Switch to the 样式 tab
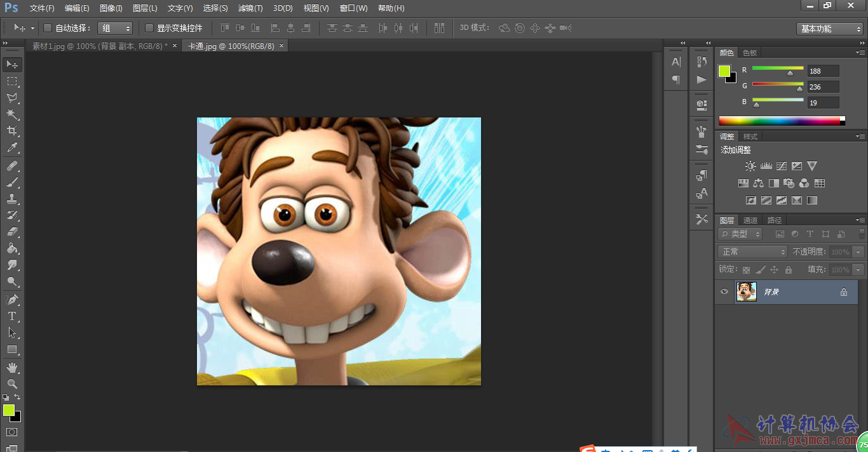868x452 pixels. [x=750, y=136]
